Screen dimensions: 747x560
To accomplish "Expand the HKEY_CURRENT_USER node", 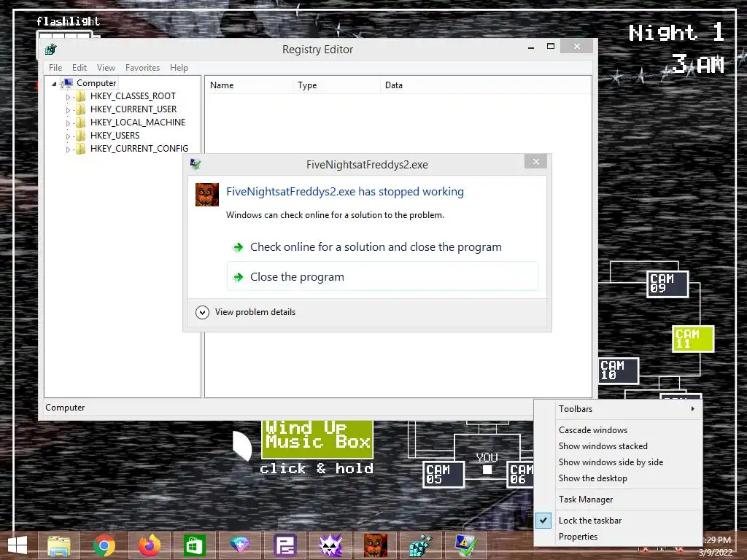I will click(68, 110).
